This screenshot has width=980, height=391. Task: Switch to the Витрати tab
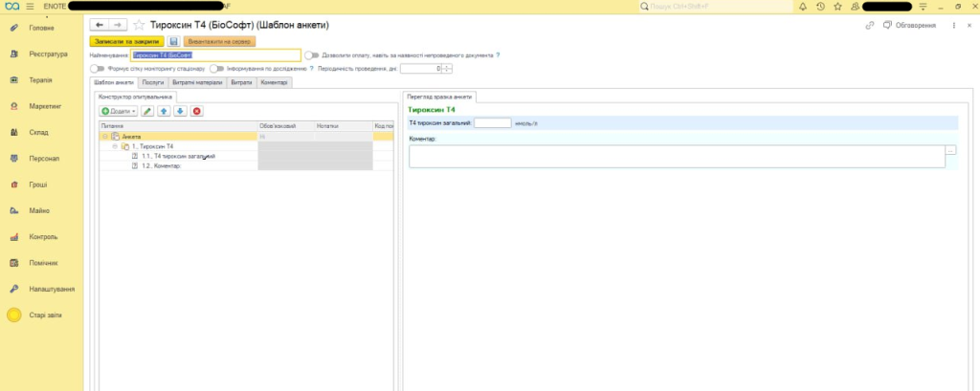point(241,82)
